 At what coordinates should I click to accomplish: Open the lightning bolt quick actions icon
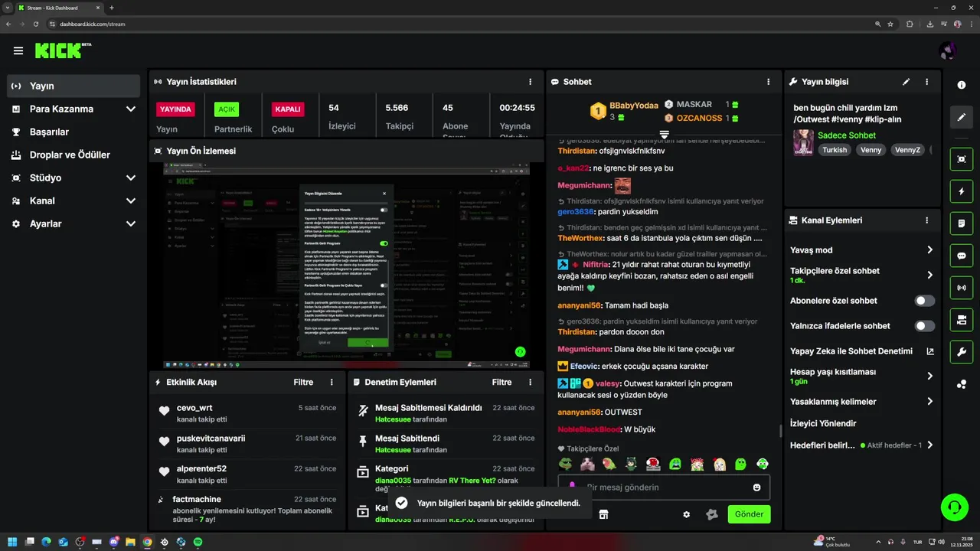pos(962,191)
